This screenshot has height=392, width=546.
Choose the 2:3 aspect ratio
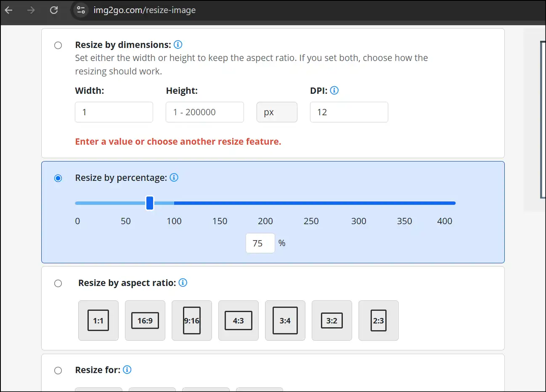coord(379,320)
